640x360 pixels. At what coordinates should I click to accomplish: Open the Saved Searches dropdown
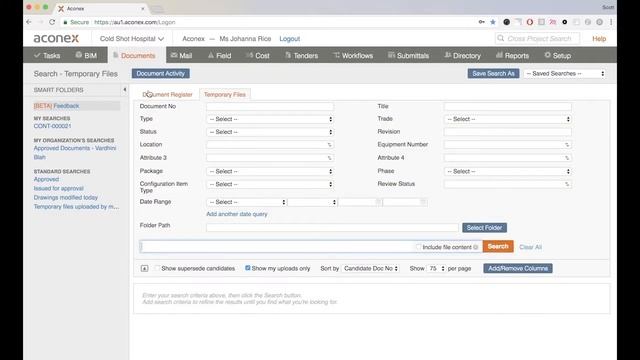tap(564, 73)
